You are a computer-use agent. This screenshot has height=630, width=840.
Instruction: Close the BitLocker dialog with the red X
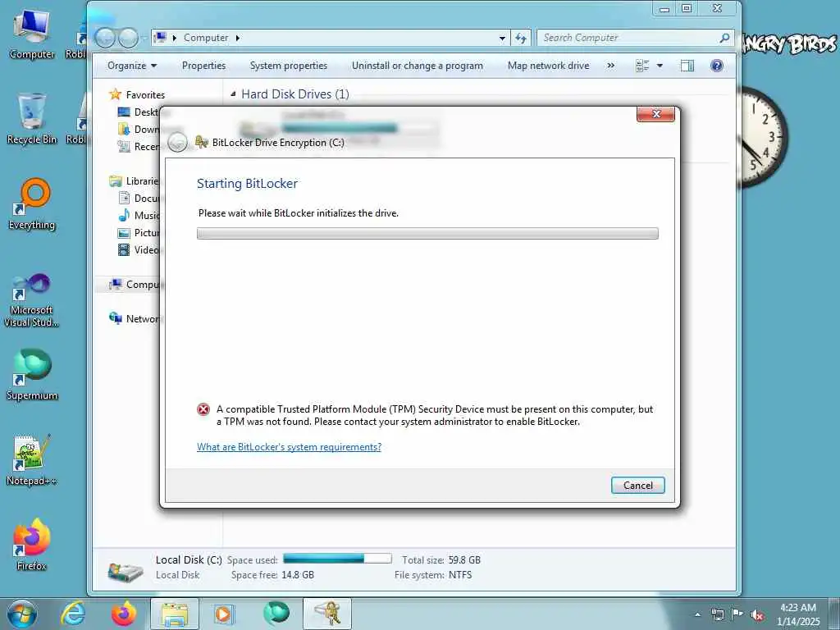pos(655,113)
